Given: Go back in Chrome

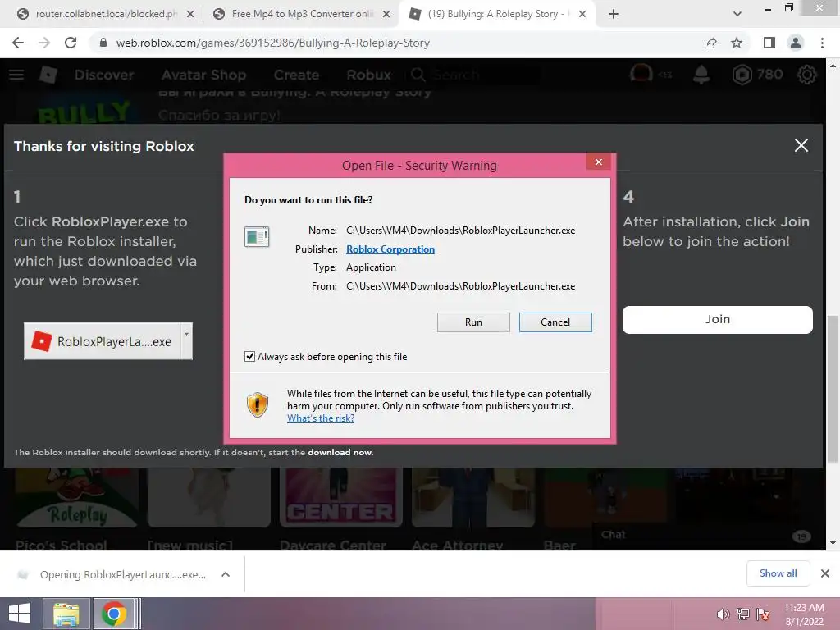Looking at the screenshot, I should [x=18, y=43].
